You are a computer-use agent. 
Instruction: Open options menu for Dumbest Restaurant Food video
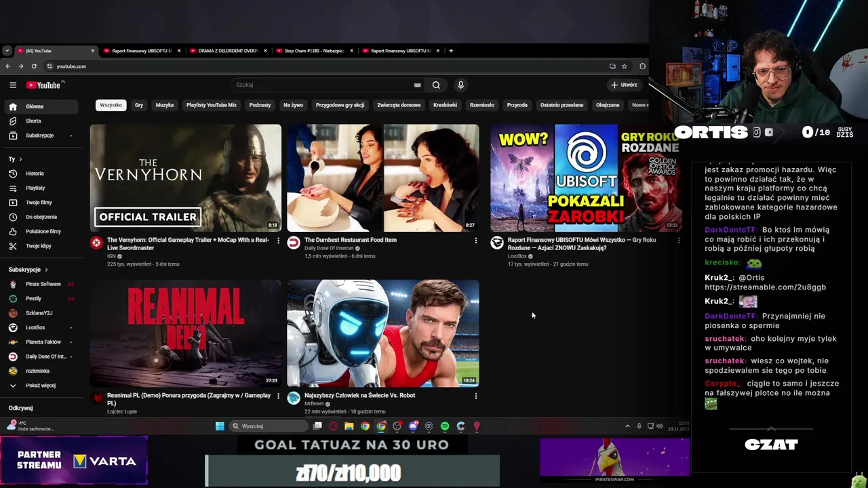[x=475, y=241]
